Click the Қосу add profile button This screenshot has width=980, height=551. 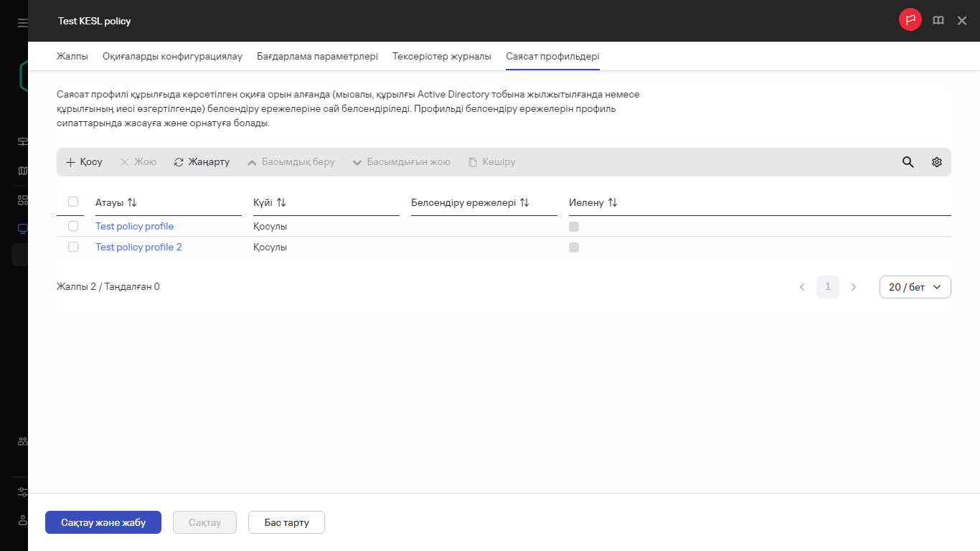84,162
